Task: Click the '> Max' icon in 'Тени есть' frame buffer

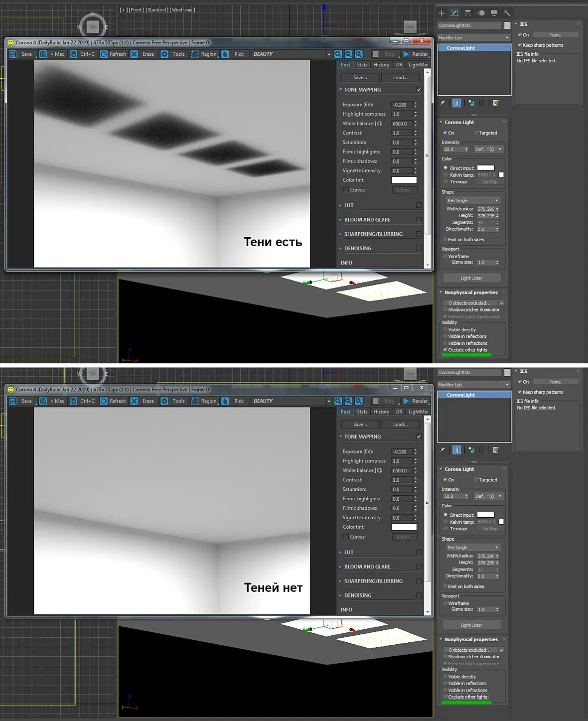Action: [x=43, y=54]
